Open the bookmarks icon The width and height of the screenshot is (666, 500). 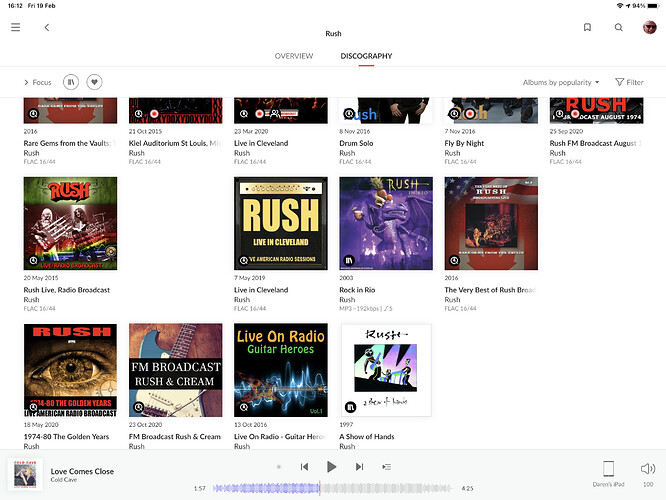coord(587,27)
